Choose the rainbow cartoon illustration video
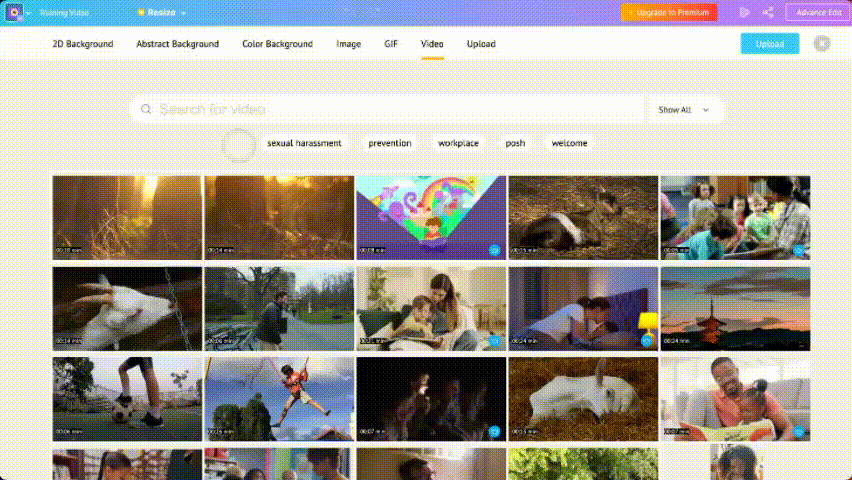This screenshot has width=852, height=480. [431, 217]
